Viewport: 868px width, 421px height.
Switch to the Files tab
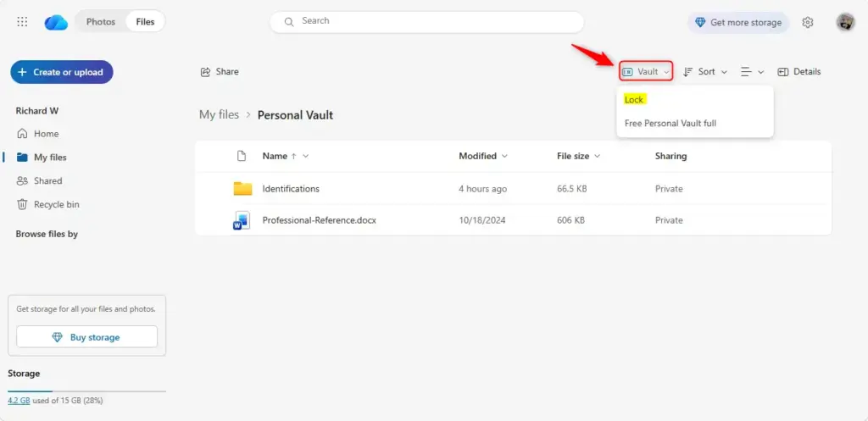pyautogui.click(x=145, y=21)
